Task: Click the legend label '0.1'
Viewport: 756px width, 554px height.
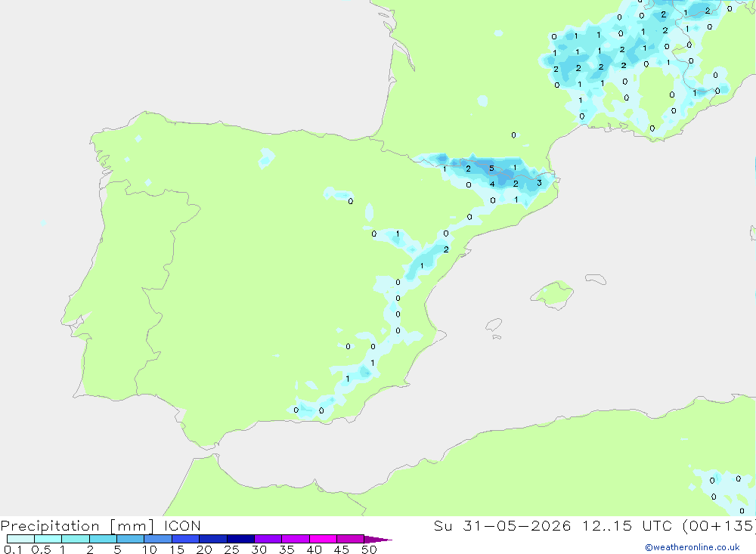Action: point(13,549)
